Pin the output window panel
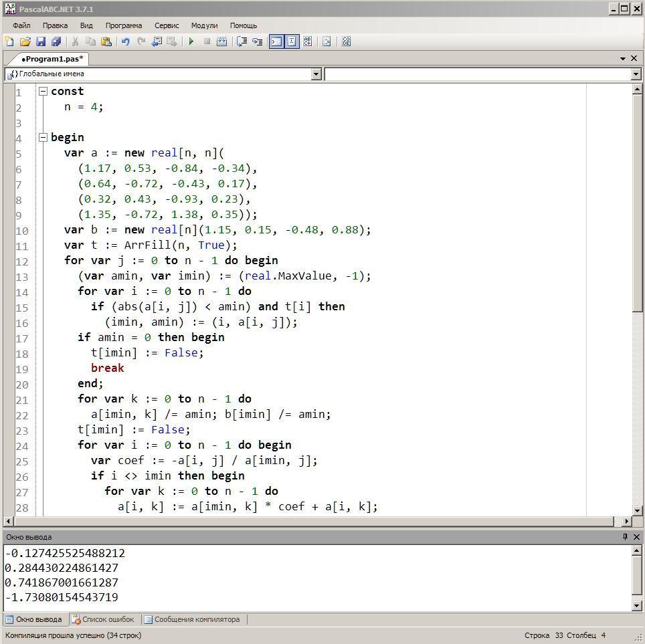 coord(625,537)
